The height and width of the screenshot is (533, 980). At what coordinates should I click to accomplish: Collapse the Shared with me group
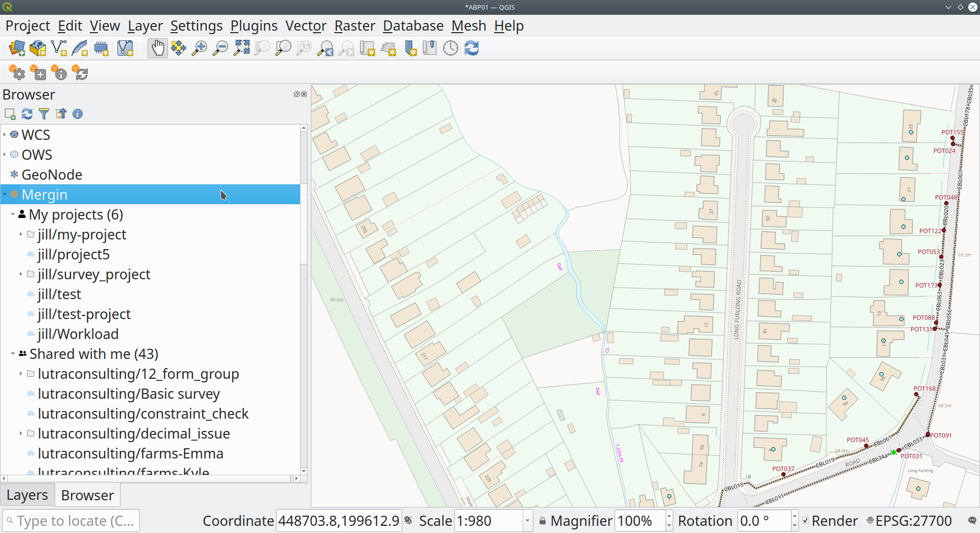pyautogui.click(x=13, y=354)
